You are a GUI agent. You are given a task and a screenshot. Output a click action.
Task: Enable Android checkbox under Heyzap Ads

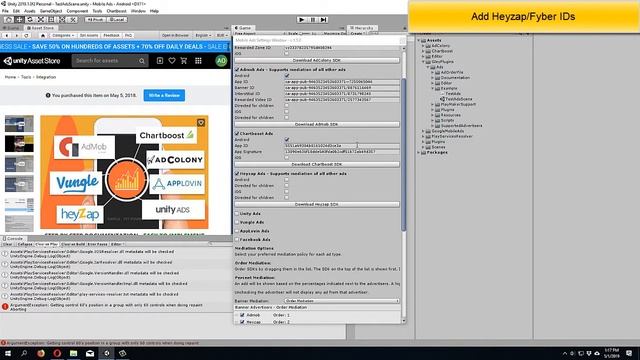click(x=287, y=180)
